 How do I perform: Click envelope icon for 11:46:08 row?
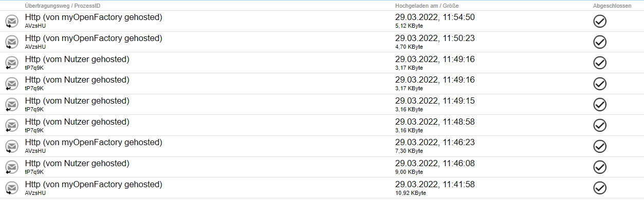coord(11,167)
